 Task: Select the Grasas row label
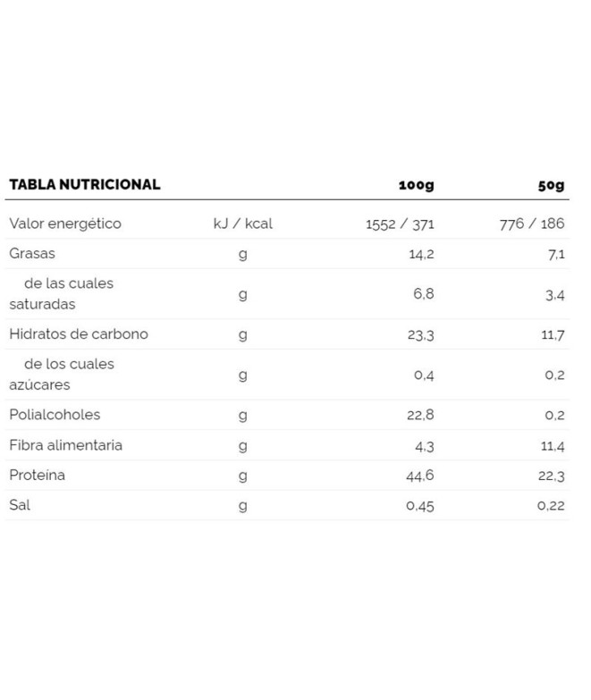click(32, 254)
